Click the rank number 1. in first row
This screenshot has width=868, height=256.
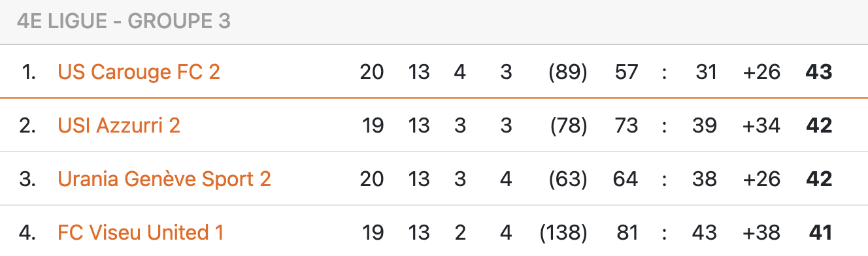coord(29,72)
